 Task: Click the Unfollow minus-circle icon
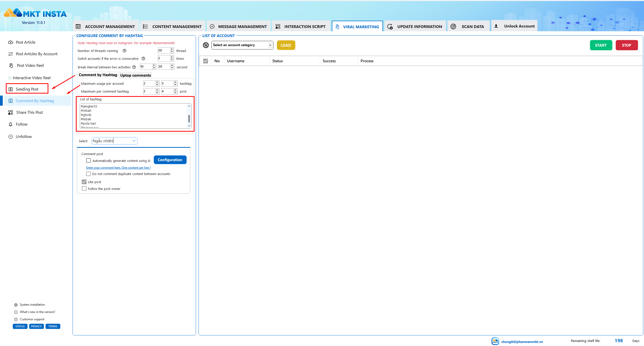[11, 137]
